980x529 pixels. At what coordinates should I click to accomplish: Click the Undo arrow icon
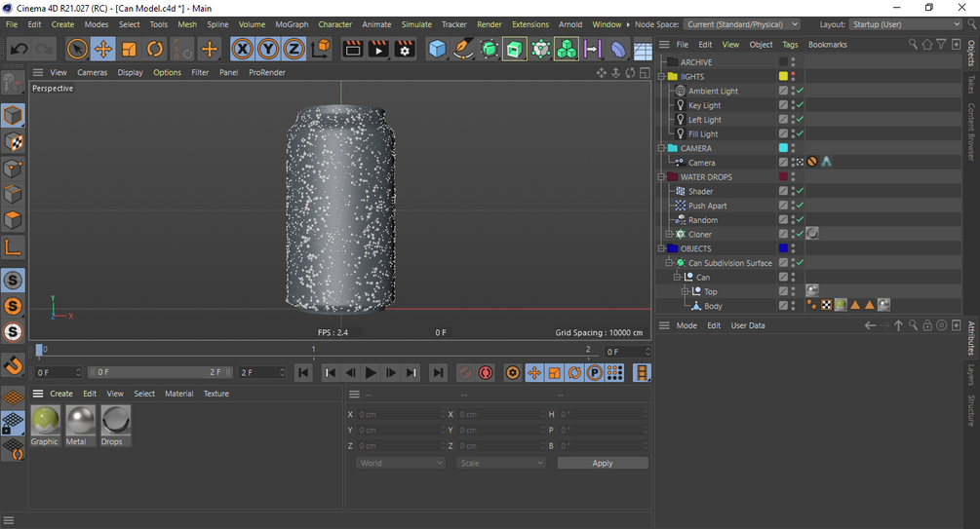click(x=19, y=49)
